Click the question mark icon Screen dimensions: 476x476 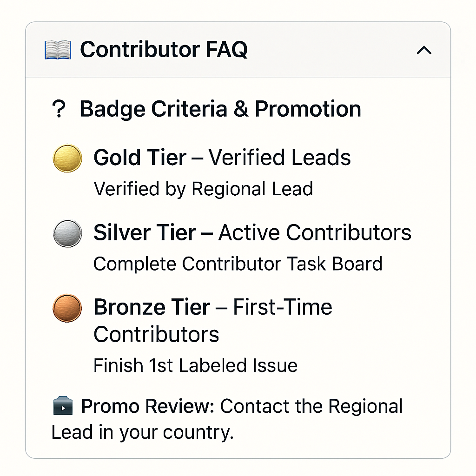pos(59,110)
